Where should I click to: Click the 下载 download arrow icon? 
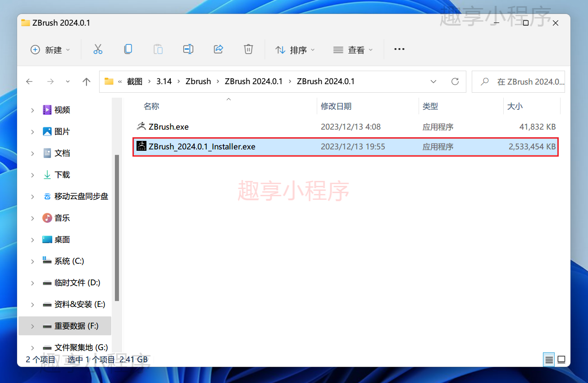coord(47,175)
